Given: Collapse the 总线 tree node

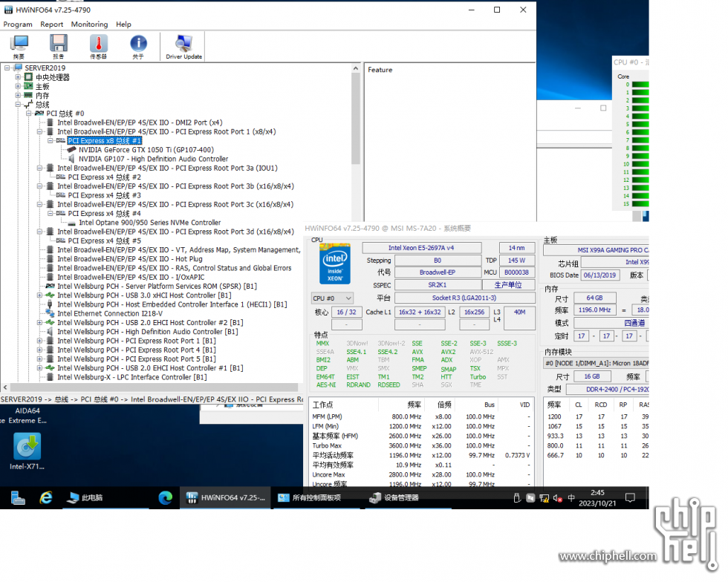Looking at the screenshot, I should point(18,105).
